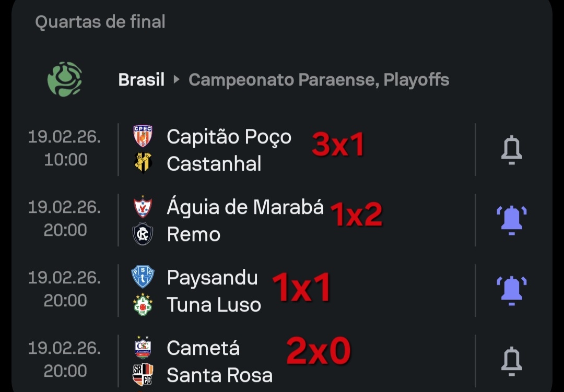
Task: Select the Remo team name
Action: (x=193, y=235)
